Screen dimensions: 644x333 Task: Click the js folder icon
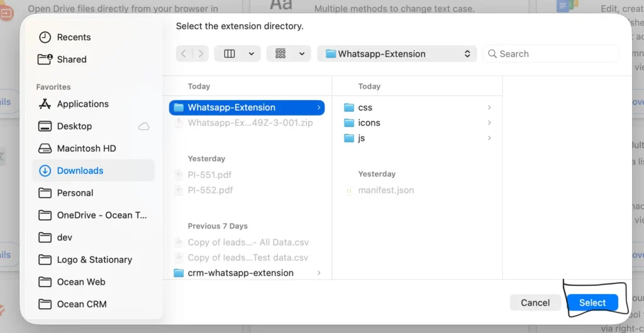(x=348, y=138)
